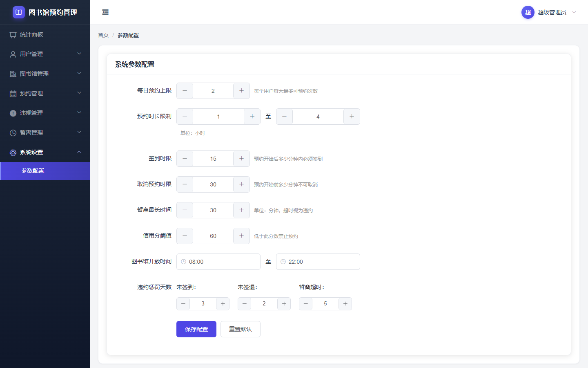The width and height of the screenshot is (588, 368).
Task: Click the 每日预约上限 value field
Action: point(213,91)
